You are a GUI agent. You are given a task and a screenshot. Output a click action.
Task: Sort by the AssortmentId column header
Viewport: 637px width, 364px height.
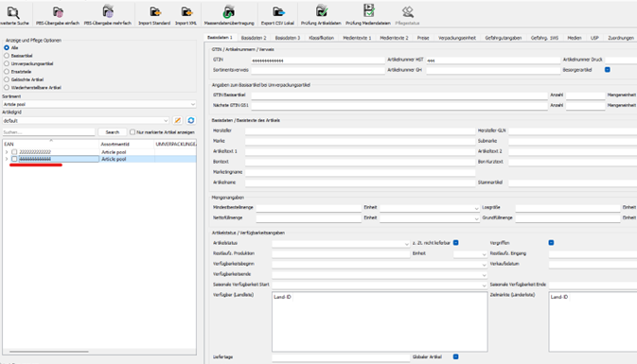(x=126, y=144)
